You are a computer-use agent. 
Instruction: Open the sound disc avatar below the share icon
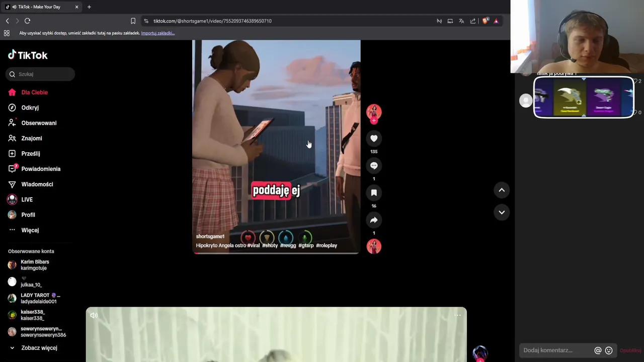pos(374,246)
